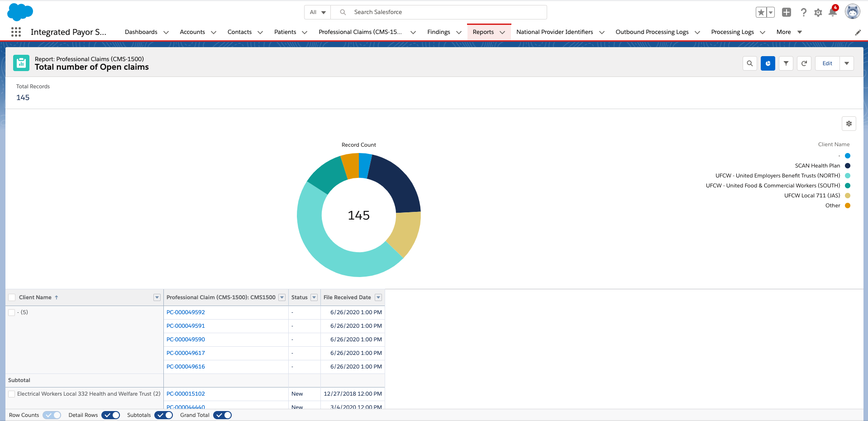Screen dimensions: 868x421
Task: View the notifications bell
Action: click(833, 12)
